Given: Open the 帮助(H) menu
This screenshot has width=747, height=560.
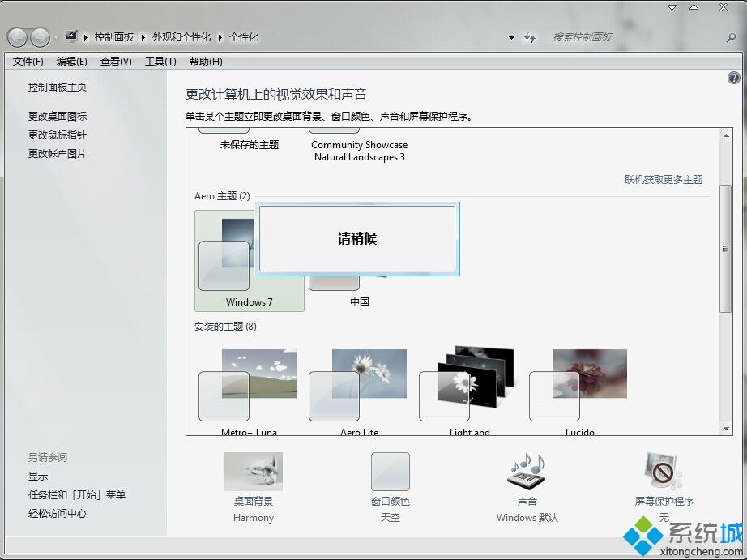Looking at the screenshot, I should pyautogui.click(x=206, y=62).
